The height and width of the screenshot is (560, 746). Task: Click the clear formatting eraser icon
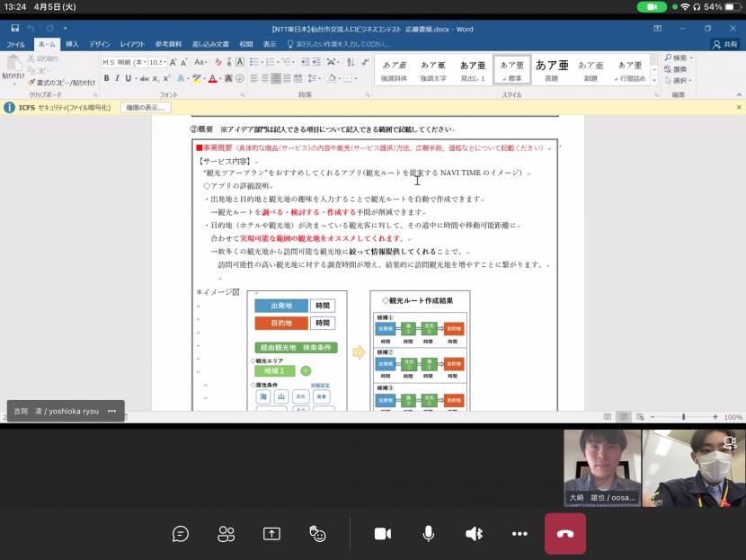coord(218,62)
